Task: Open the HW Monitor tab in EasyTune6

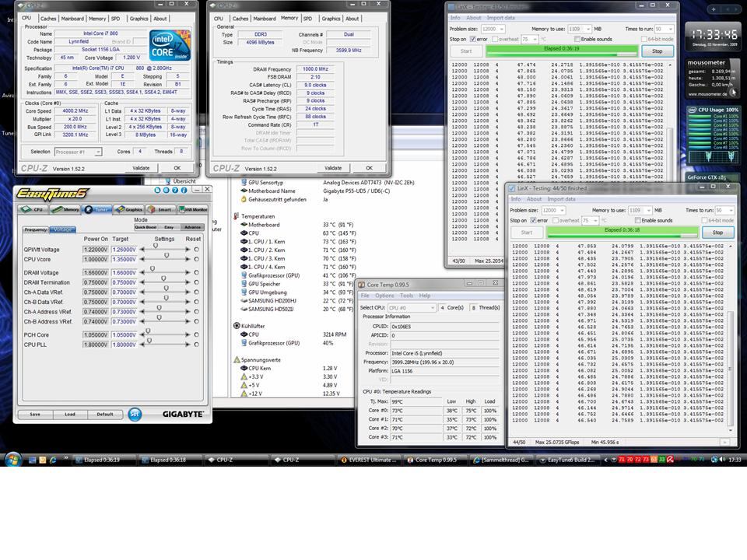Action: 192,209
